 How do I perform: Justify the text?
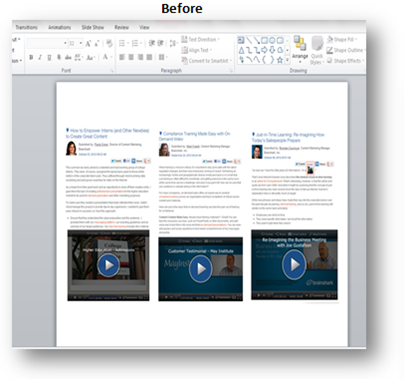click(149, 57)
